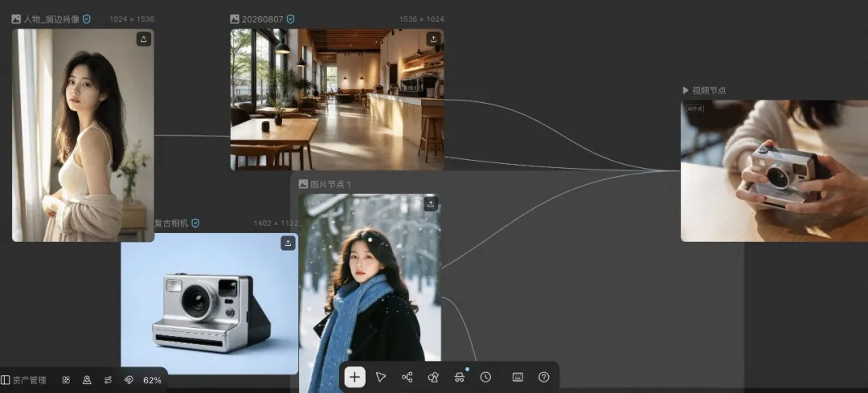Screen dimensions: 868x393
Task: Toggle the snap magnet link icon
Action: coord(129,380)
